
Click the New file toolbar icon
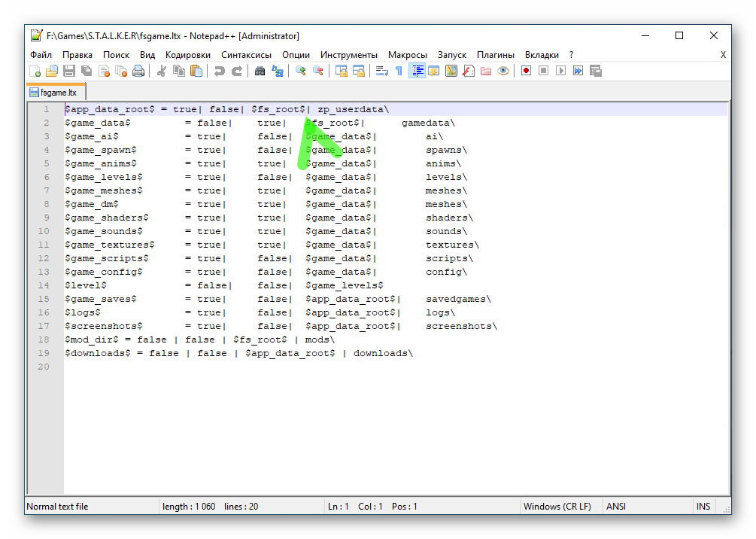tap(35, 71)
